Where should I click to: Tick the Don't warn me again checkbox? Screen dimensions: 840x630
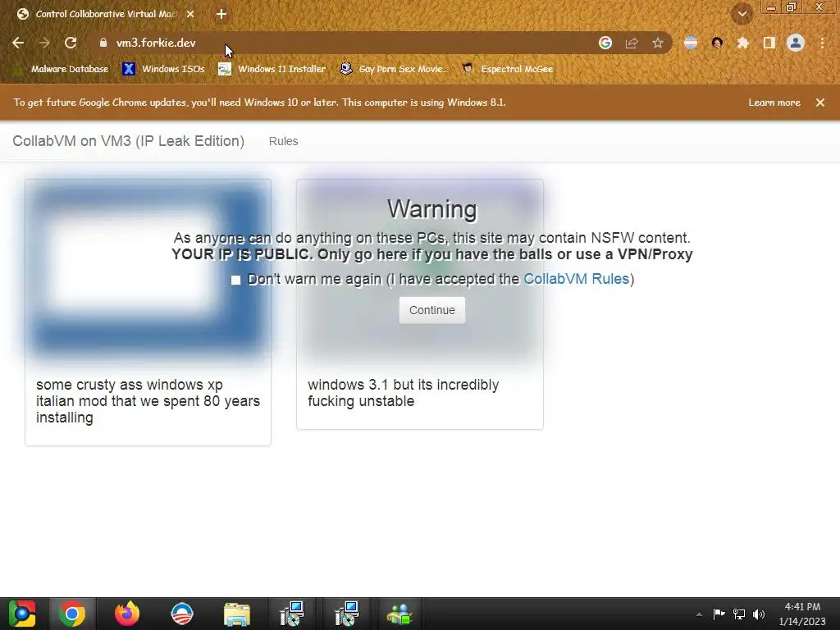[235, 280]
